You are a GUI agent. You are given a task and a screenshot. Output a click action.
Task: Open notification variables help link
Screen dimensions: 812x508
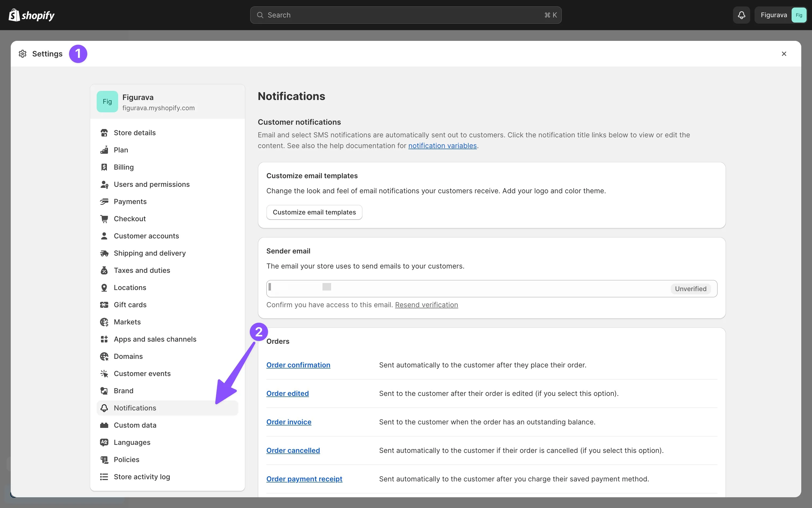pyautogui.click(x=442, y=146)
